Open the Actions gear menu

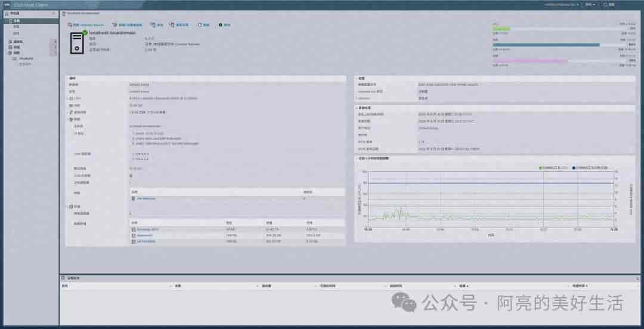pos(225,25)
